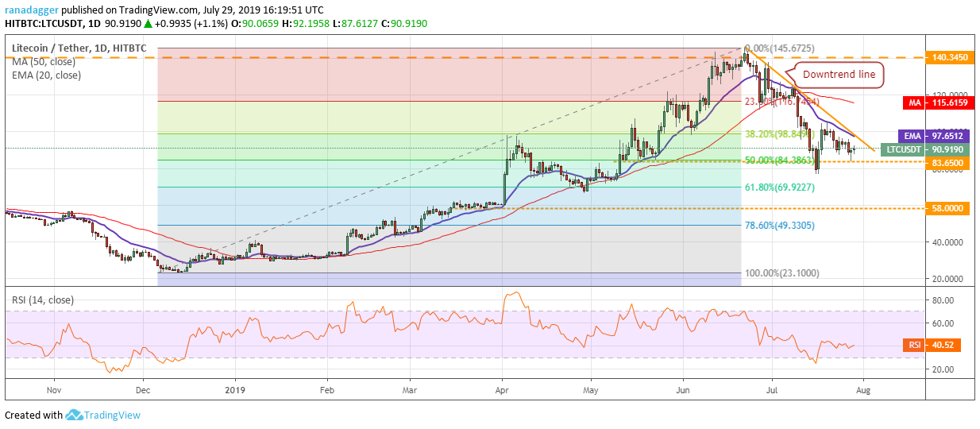Click the 78.60%(49.3305) Fibonacci label

point(779,225)
